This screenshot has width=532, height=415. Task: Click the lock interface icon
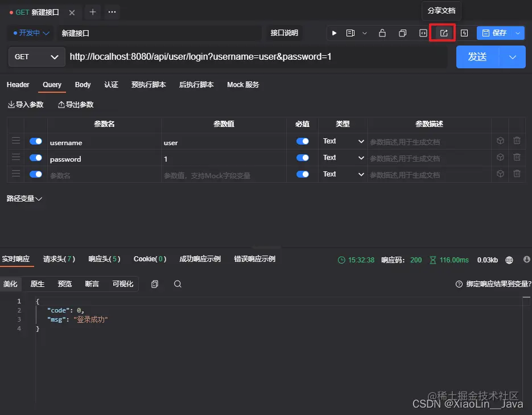tap(382, 33)
